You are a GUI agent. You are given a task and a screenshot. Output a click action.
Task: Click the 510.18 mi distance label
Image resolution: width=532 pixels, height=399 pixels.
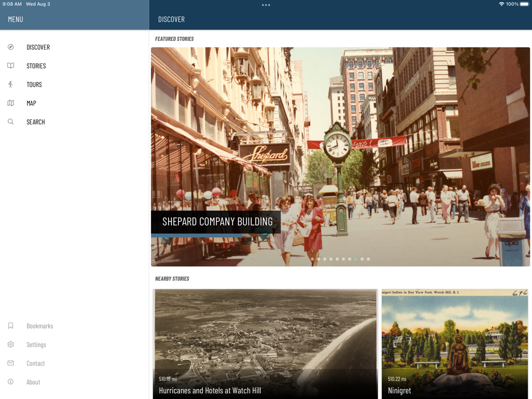click(x=168, y=379)
